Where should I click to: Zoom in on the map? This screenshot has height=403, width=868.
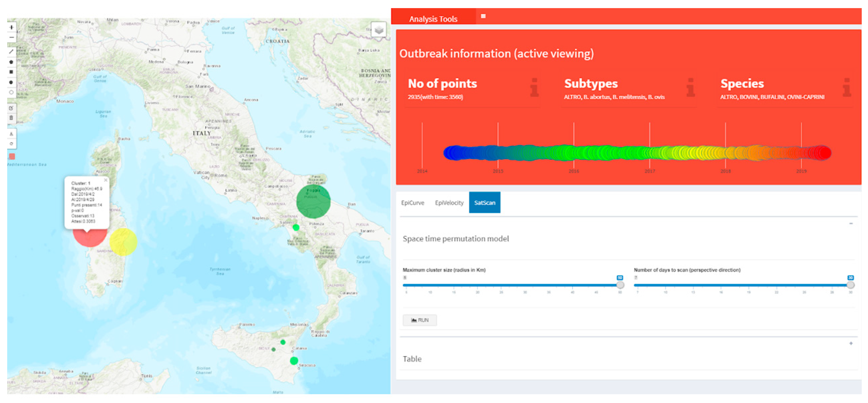tap(11, 27)
